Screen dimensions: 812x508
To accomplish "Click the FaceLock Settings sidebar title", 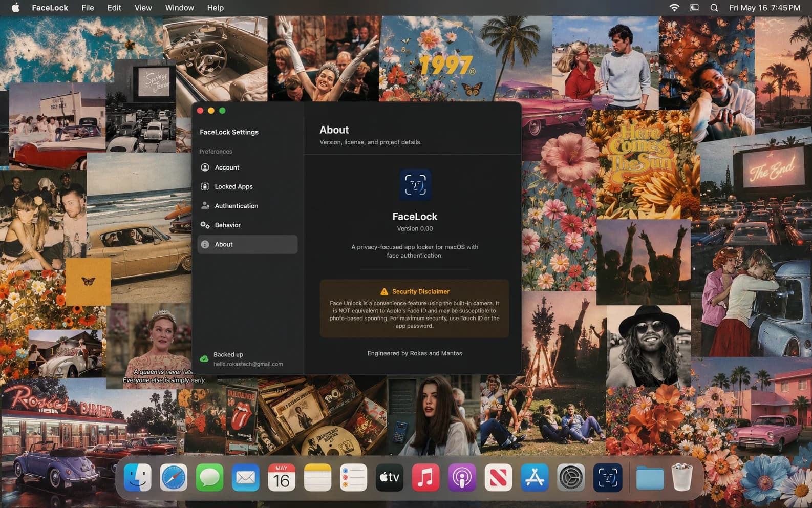I will 229,132.
